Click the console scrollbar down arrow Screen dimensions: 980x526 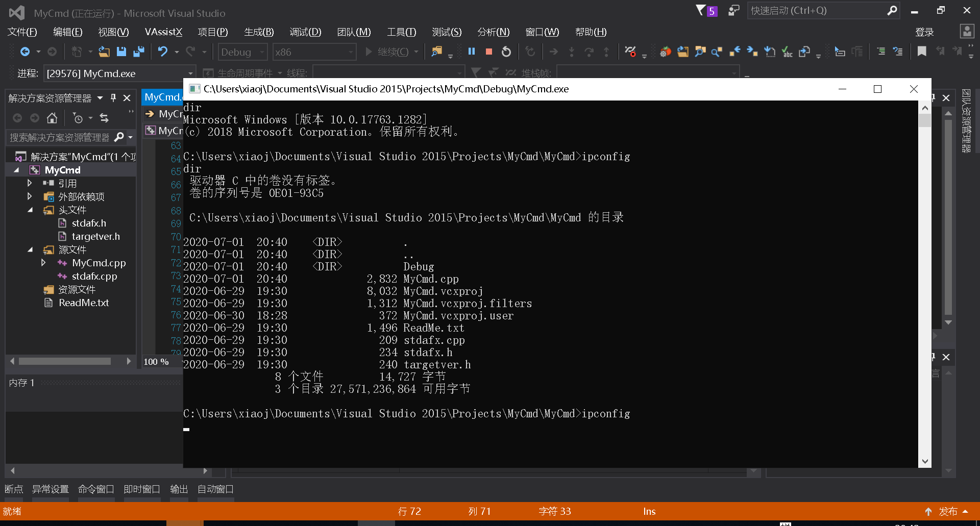924,461
